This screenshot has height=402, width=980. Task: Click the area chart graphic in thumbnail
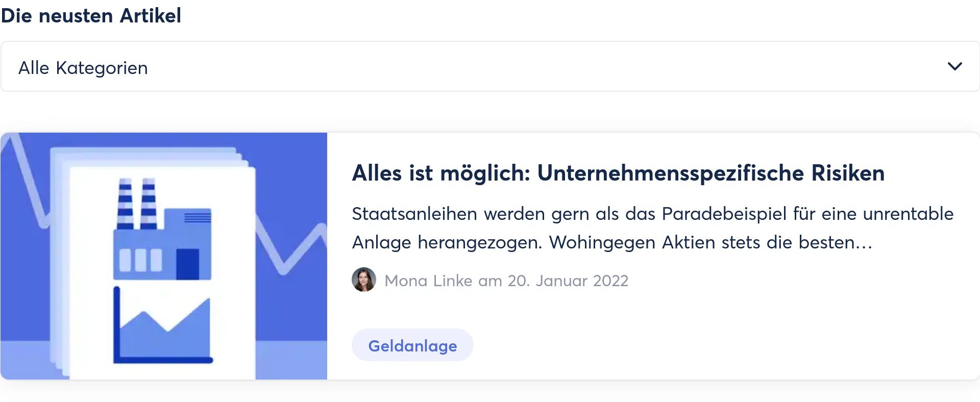click(163, 332)
